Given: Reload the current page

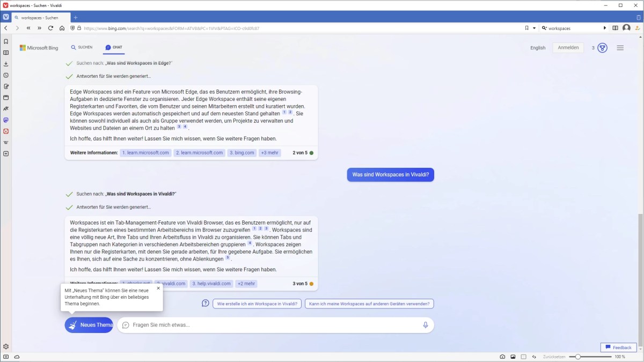Looking at the screenshot, I should (x=50, y=28).
